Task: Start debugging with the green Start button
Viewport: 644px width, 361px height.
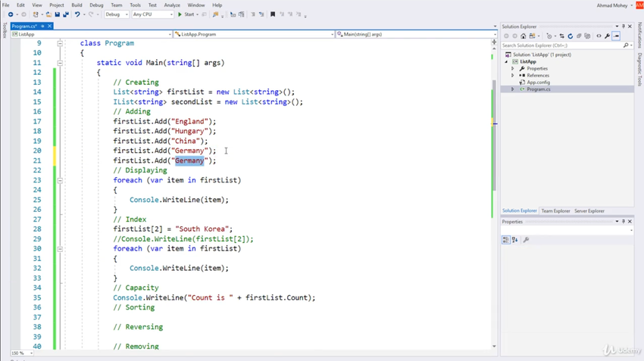Action: pyautogui.click(x=186, y=14)
